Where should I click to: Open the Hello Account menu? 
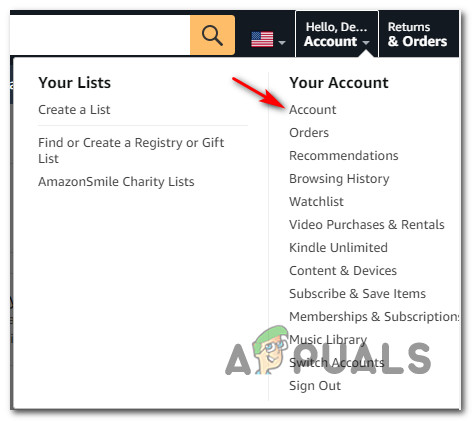tap(337, 34)
